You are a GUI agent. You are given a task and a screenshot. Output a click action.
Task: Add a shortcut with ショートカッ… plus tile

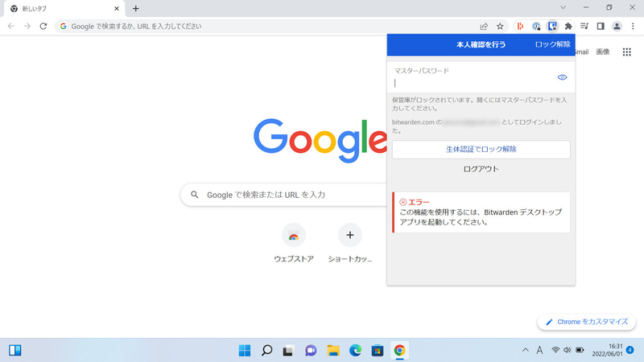coord(350,244)
